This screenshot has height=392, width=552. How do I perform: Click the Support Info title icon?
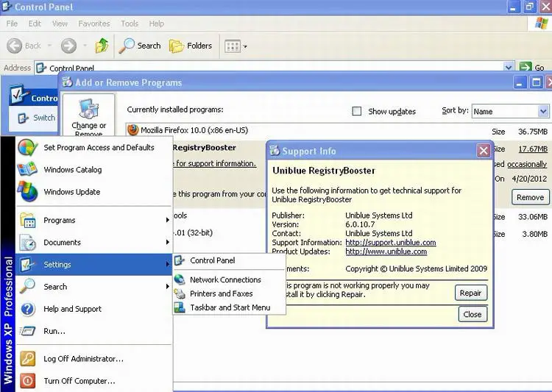click(x=275, y=151)
